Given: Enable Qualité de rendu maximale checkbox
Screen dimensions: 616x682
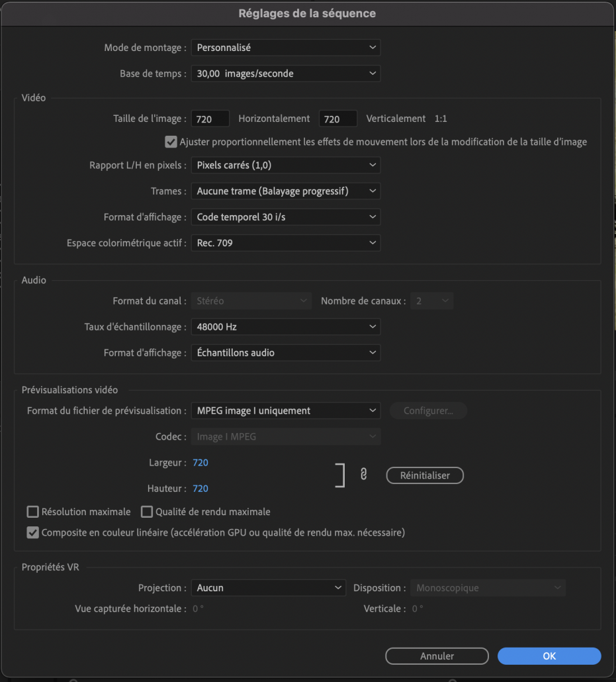Looking at the screenshot, I should (147, 512).
